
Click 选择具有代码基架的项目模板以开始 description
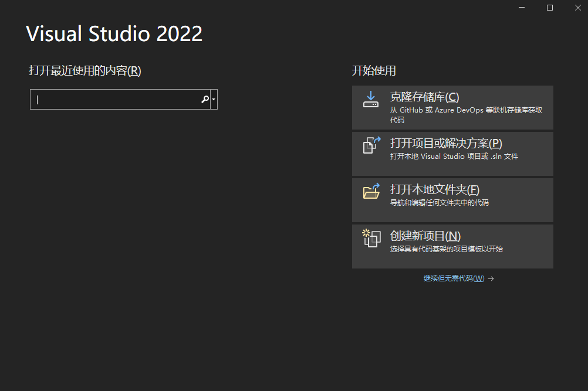tap(446, 249)
